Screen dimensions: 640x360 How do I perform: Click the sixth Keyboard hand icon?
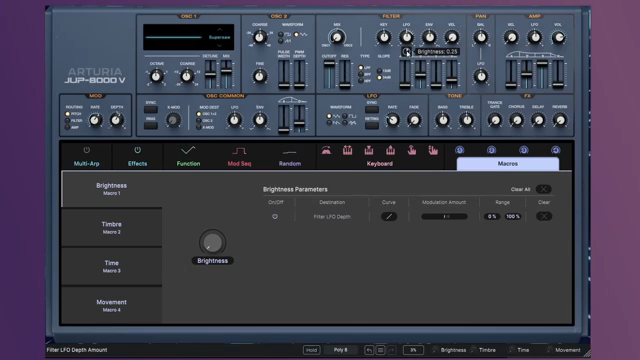(433, 150)
